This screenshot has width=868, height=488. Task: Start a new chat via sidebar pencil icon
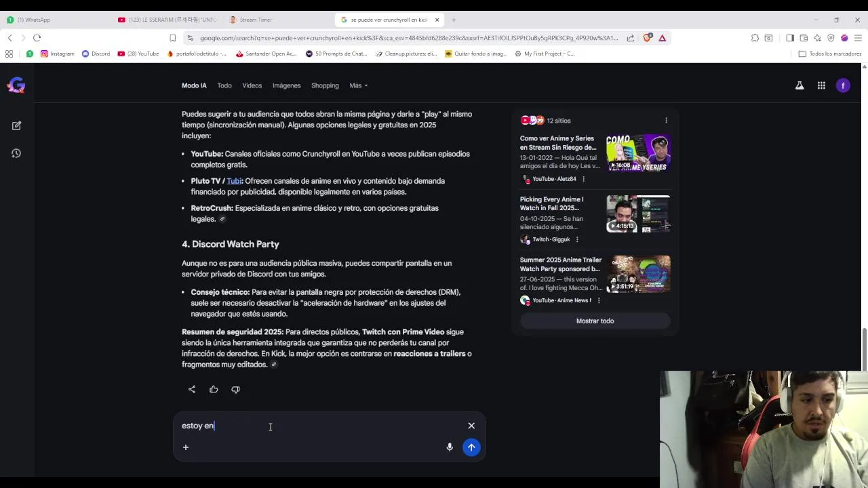16,125
